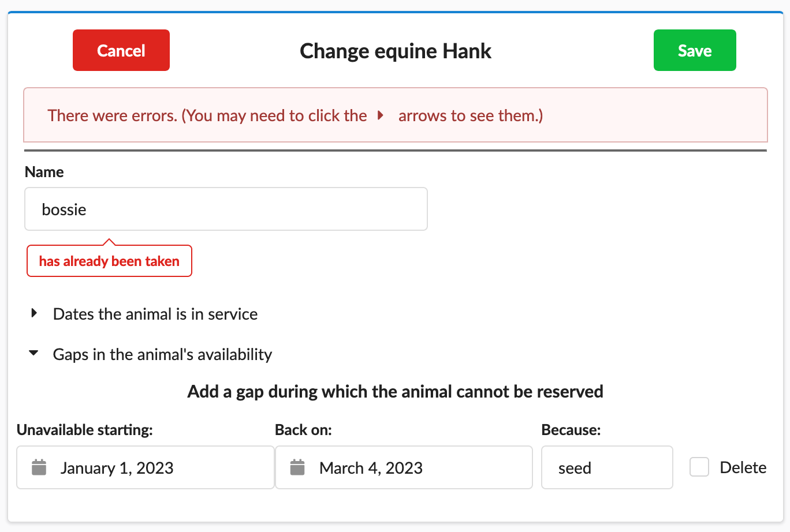The width and height of the screenshot is (790, 532).
Task: Click the Delete label next to the checkbox
Action: (743, 467)
